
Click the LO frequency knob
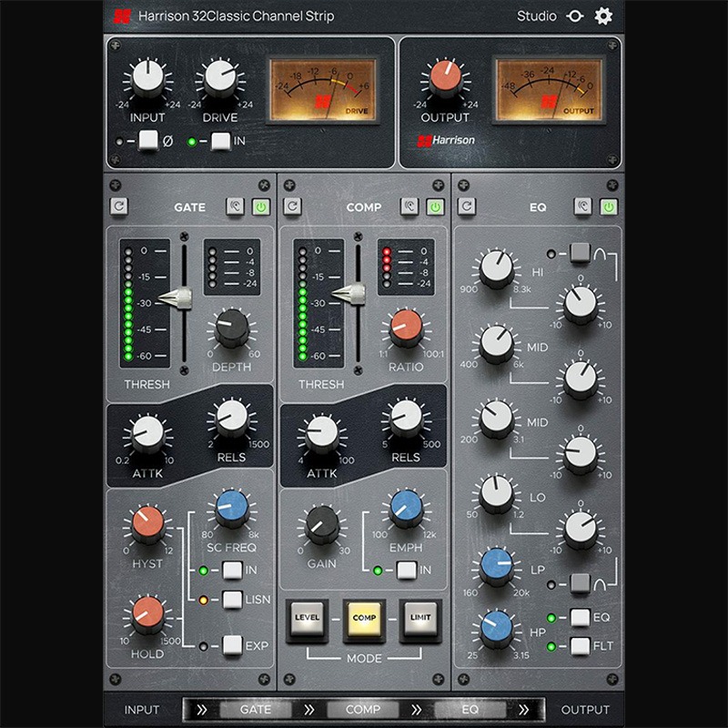(496, 493)
